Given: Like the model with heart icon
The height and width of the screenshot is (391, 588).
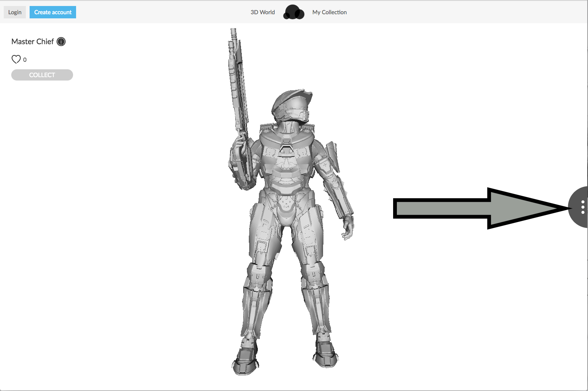Looking at the screenshot, I should tap(16, 59).
